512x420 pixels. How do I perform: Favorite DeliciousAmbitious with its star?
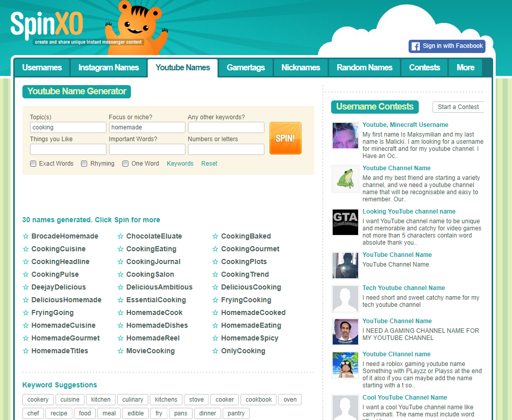pos(121,287)
